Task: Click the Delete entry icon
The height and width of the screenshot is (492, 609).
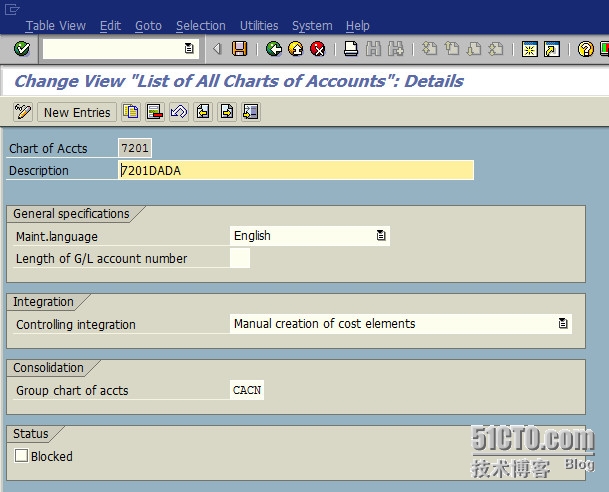Action: coord(155,112)
